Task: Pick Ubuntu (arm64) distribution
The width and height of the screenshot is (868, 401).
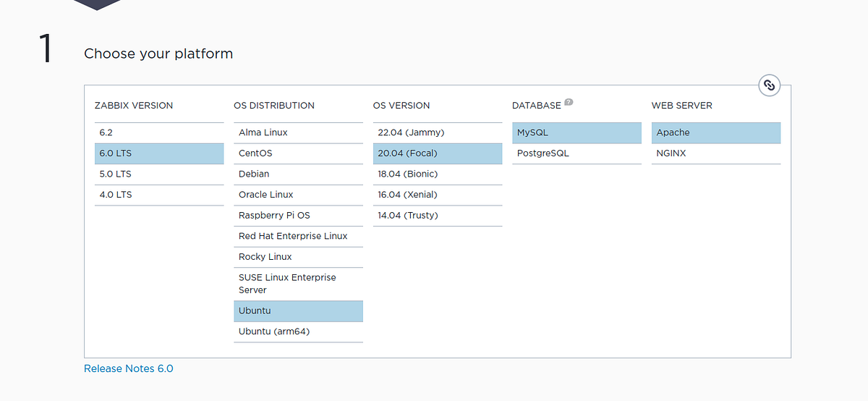Action: [298, 332]
